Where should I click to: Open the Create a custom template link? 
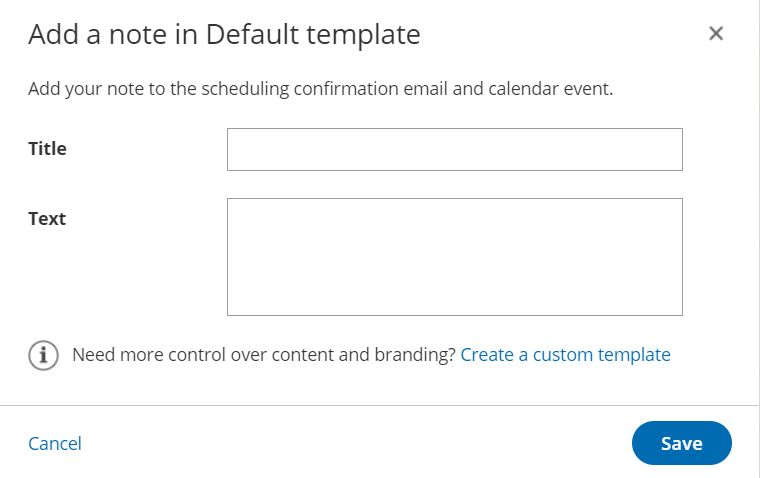pos(565,355)
